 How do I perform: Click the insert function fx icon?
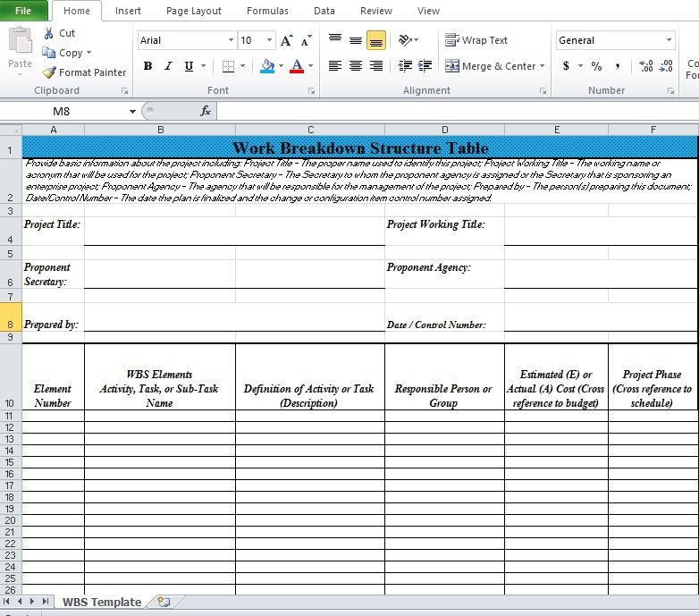pyautogui.click(x=206, y=111)
